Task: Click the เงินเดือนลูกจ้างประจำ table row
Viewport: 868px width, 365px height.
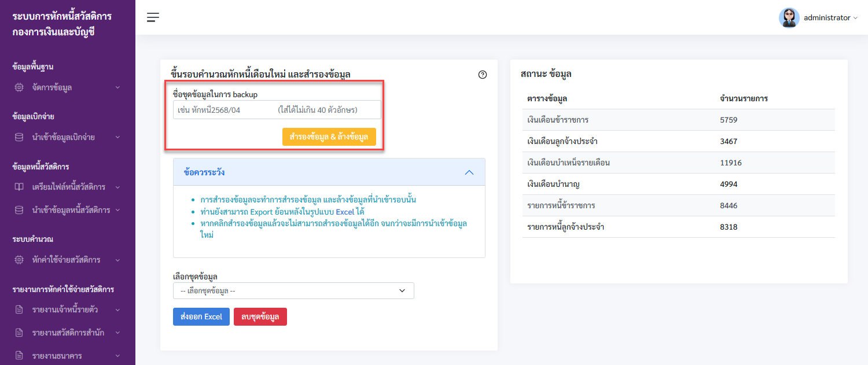Action: point(678,141)
